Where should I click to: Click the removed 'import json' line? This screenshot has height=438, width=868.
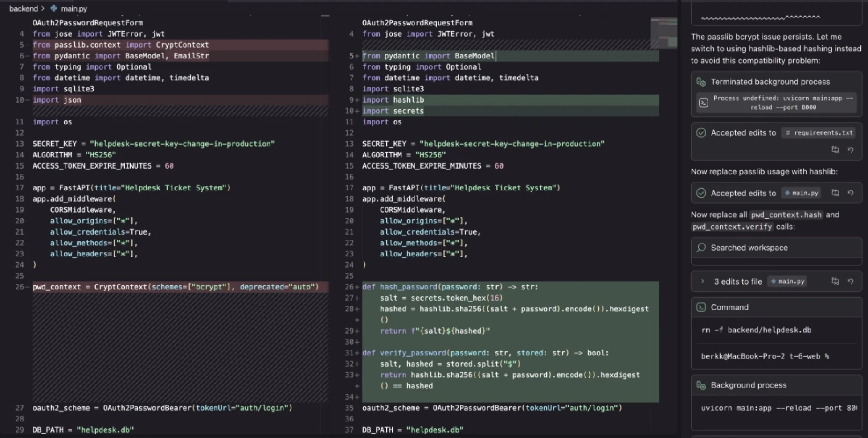tap(57, 100)
